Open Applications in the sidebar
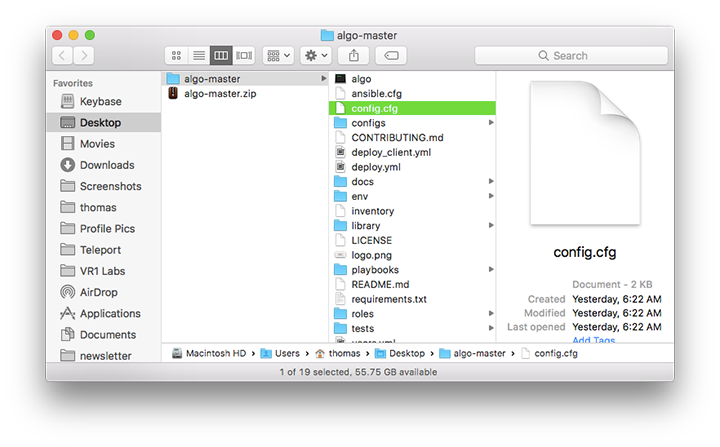The image size is (720, 447). [x=104, y=313]
